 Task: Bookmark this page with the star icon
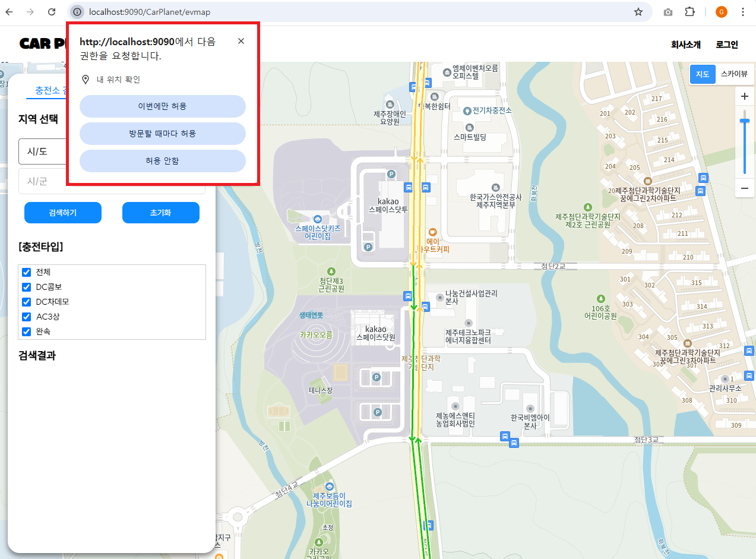(638, 12)
